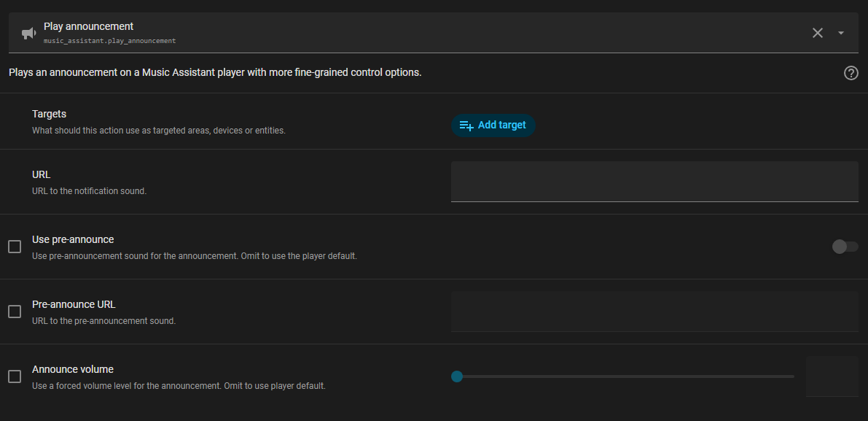Clear the selected action with the X icon
The height and width of the screenshot is (421, 868).
tap(818, 33)
